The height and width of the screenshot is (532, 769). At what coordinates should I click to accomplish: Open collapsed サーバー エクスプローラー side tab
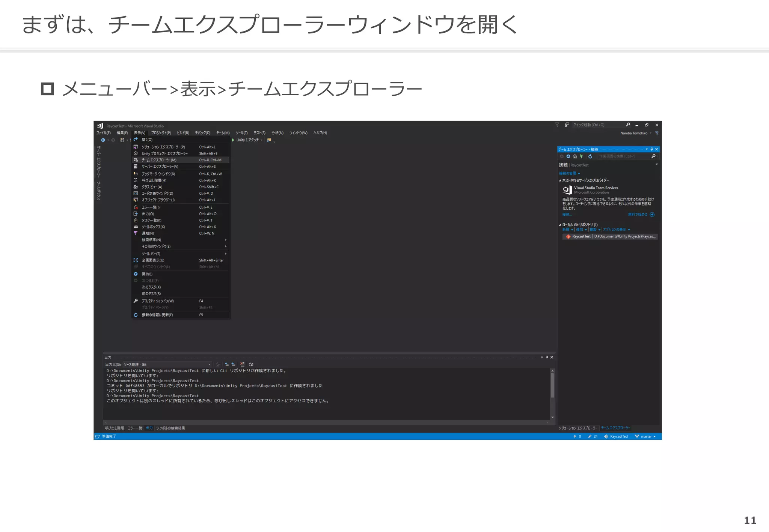coord(99,162)
